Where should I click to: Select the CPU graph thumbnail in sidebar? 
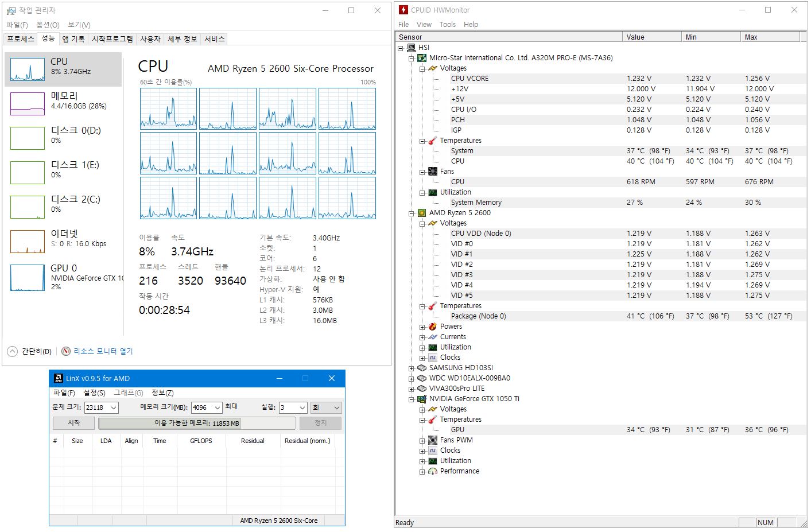click(x=28, y=69)
